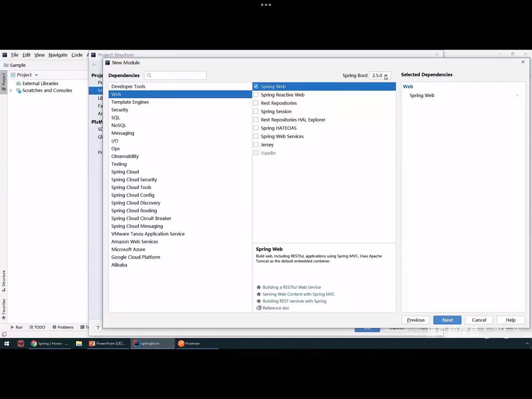Screen dimensions: 532x399
Task: Select Spring Cloud Discovery category
Action: coord(180,203)
